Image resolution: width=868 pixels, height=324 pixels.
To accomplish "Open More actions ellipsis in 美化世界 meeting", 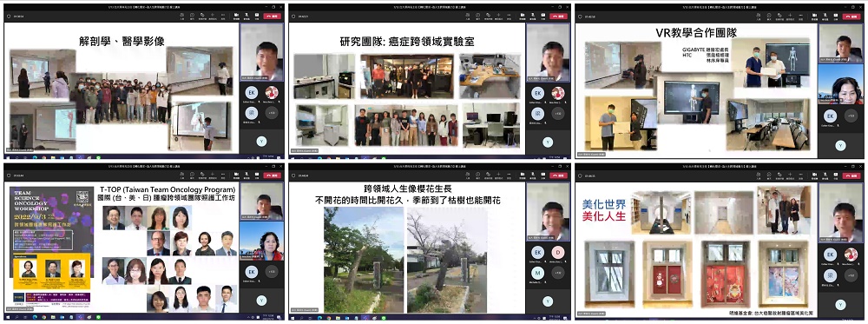I will coord(800,176).
